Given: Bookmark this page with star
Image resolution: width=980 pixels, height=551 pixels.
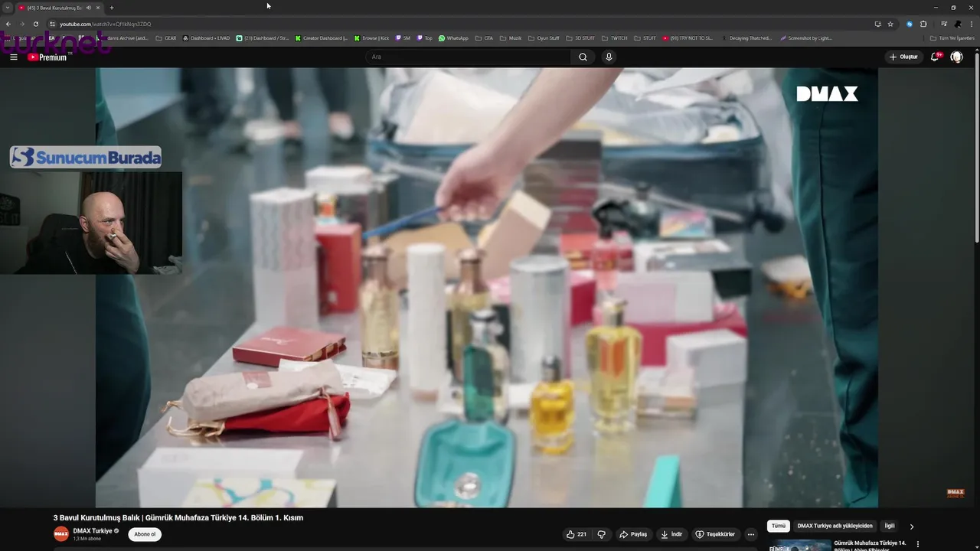Looking at the screenshot, I should (x=890, y=24).
